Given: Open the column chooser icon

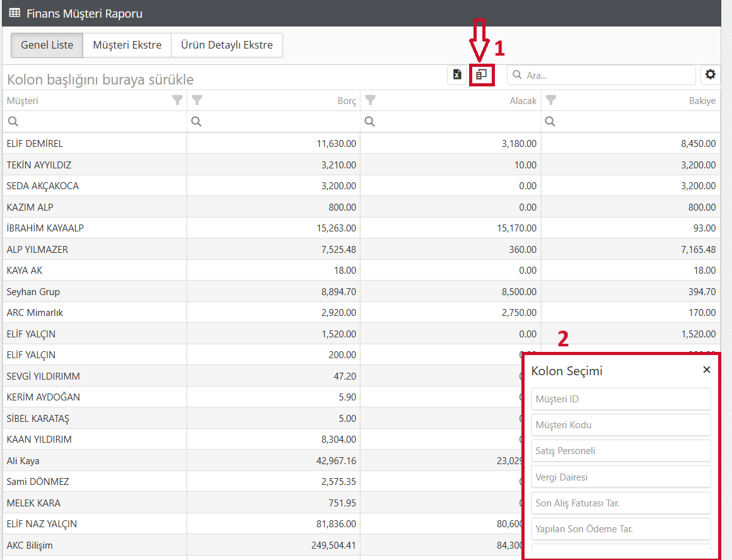Looking at the screenshot, I should (x=481, y=75).
